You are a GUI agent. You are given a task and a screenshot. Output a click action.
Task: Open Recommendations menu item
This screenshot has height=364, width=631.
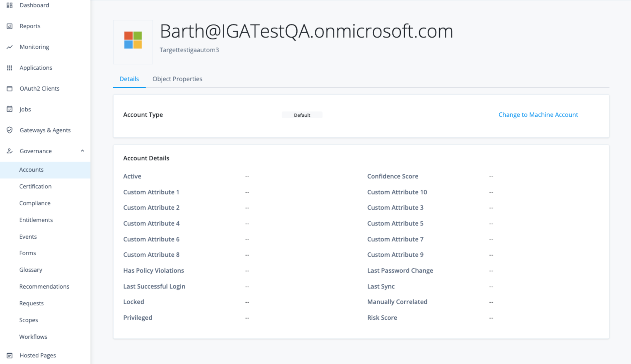(x=44, y=287)
